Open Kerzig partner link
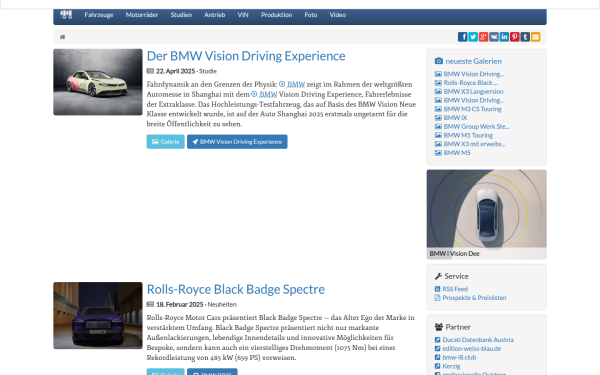The width and height of the screenshot is (600, 375). [451, 366]
